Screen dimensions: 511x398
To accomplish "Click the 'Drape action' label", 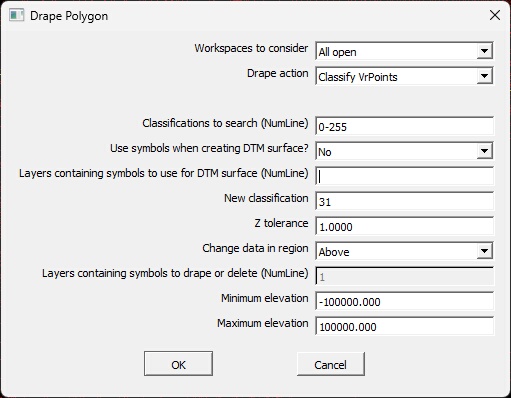I will pos(278,73).
